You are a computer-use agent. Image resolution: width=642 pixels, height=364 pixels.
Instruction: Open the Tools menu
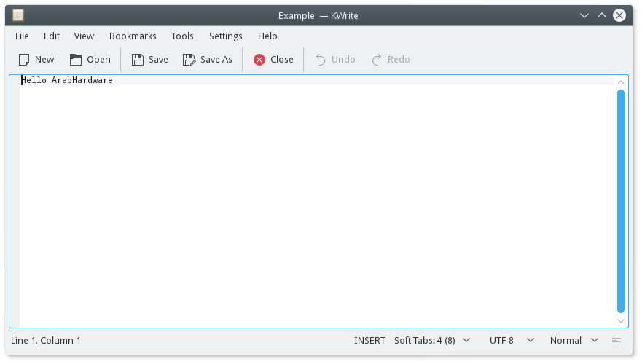click(182, 36)
